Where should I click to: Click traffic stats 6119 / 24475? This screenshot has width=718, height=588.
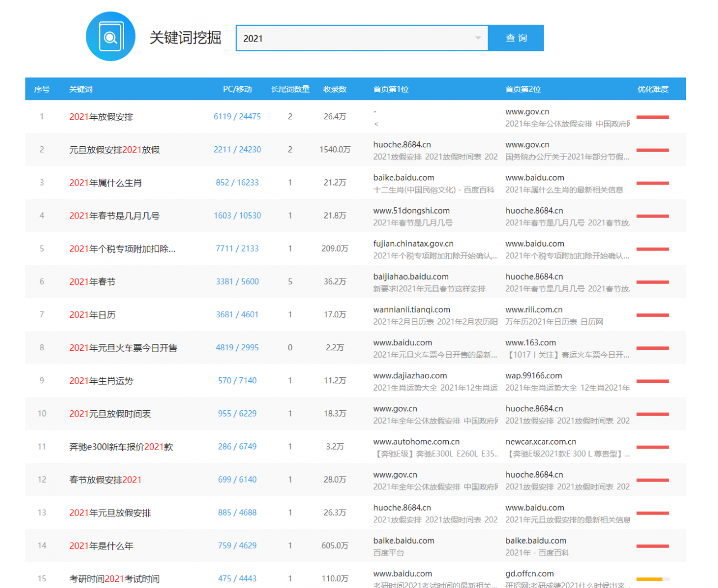tap(236, 117)
